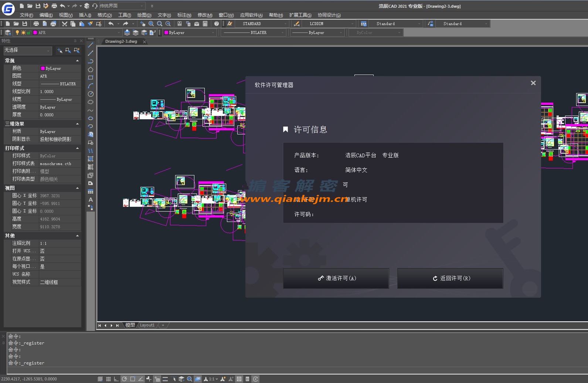Open the APR layer dropdown

68,33
